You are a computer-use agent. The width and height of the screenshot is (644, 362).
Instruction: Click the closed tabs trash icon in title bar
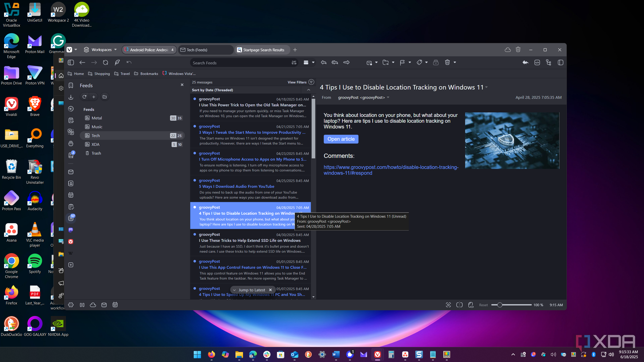coord(518,50)
